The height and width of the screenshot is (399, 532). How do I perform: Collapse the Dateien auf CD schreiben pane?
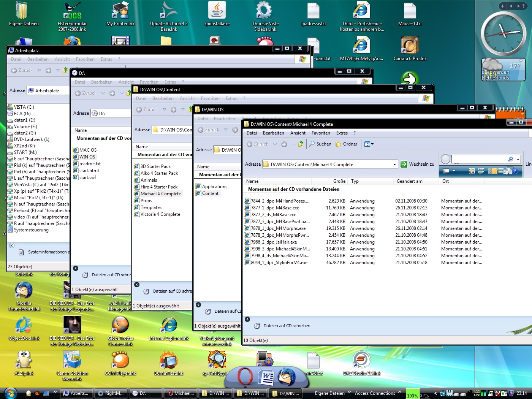pos(247,319)
